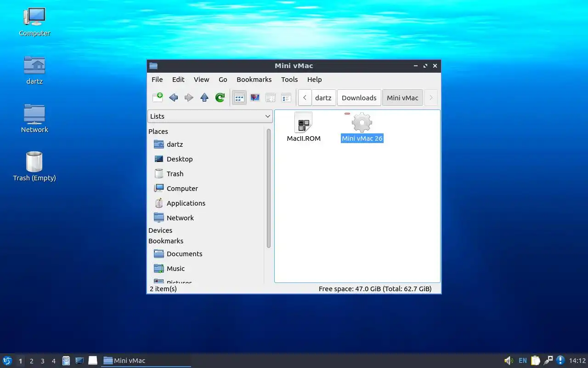Open the Lists side pane dropdown
This screenshot has width=588, height=368.
[x=210, y=116]
